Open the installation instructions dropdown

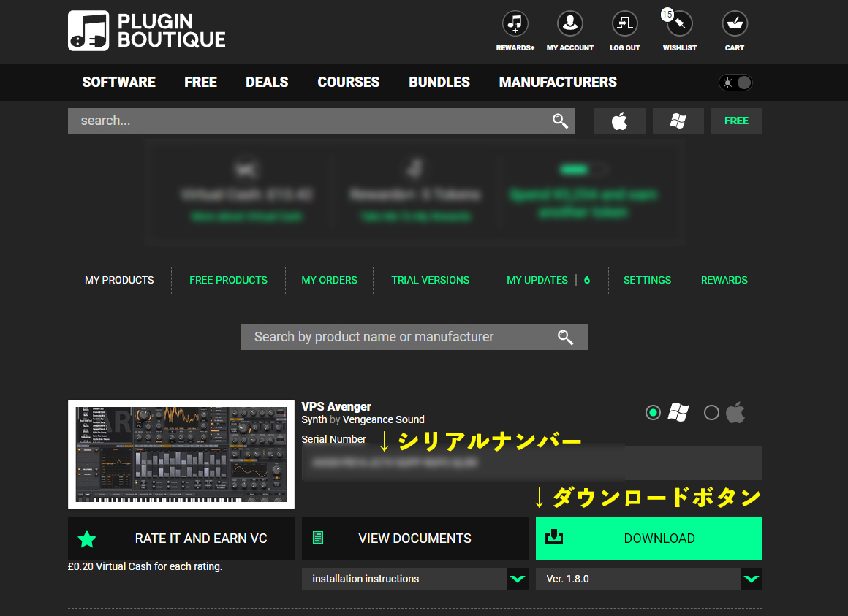(414, 579)
